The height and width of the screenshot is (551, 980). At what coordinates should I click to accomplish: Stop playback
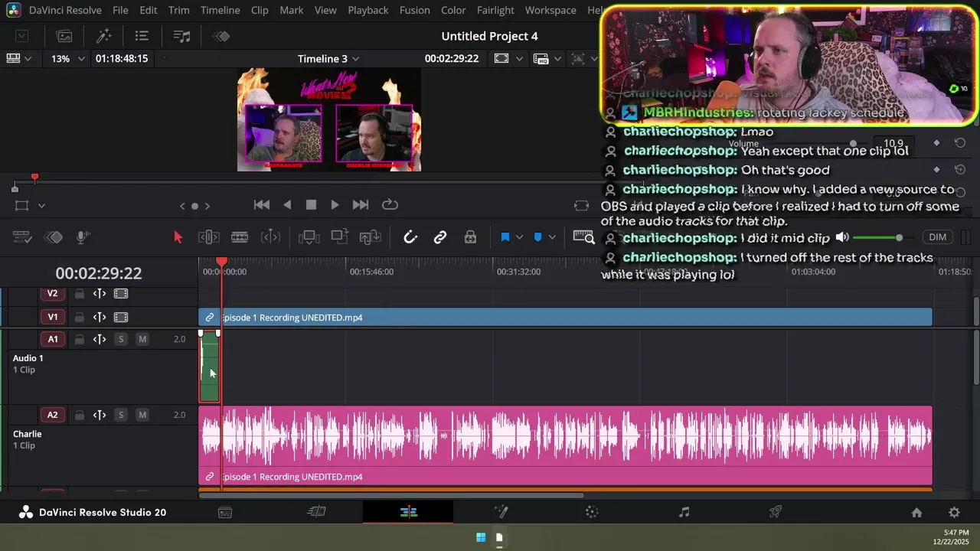click(311, 205)
